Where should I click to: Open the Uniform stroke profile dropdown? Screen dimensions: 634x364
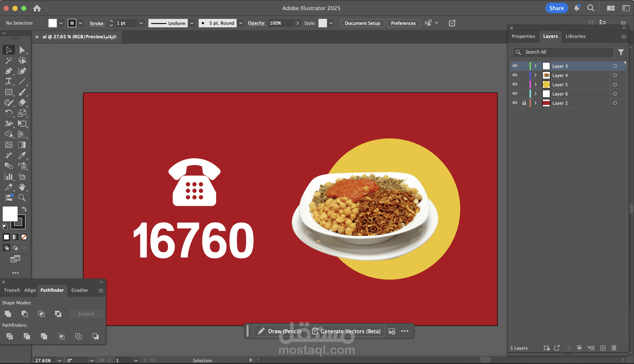click(x=192, y=23)
